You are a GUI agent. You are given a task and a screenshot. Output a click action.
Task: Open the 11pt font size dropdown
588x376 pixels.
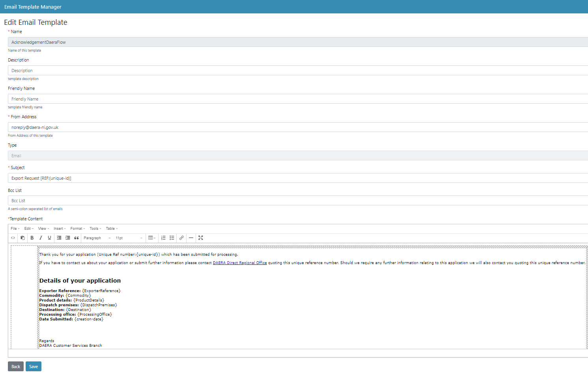(129, 238)
